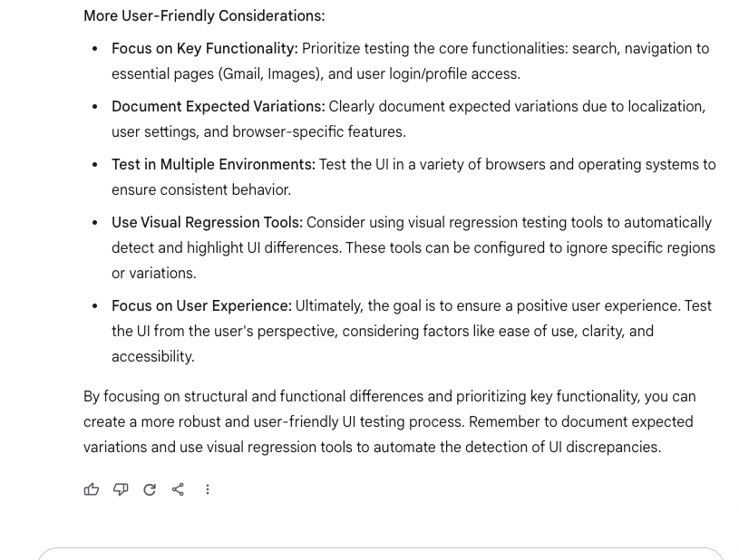Click the bold 'Test in Multiple Environments:' label
This screenshot has width=739, height=560.
(x=213, y=164)
